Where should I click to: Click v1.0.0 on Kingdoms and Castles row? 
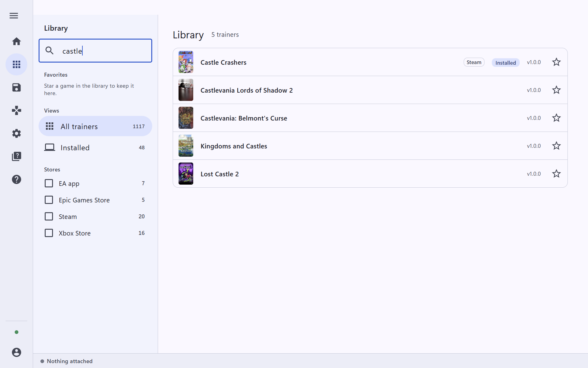534,146
